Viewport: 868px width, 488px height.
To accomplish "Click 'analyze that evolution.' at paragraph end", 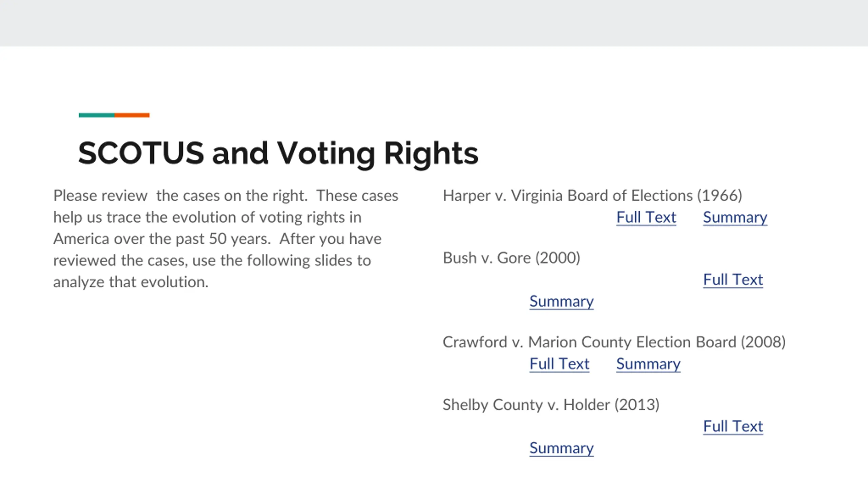I will click(x=131, y=282).
